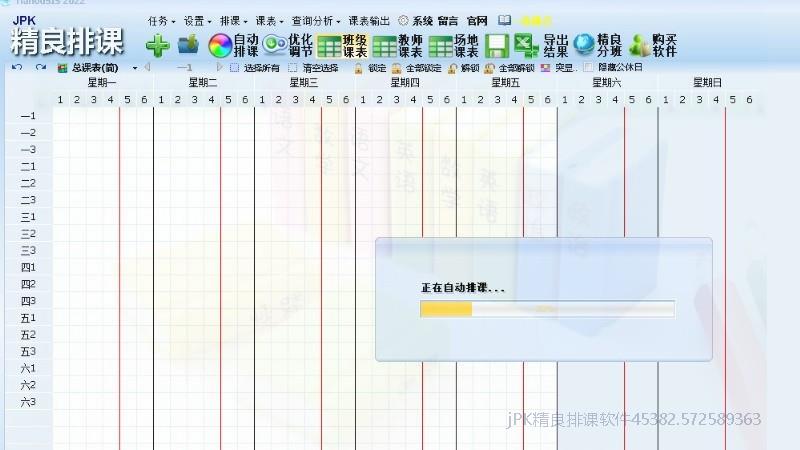Click next arrow beside 一1 selector
Image resolution: width=800 pixels, height=450 pixels.
219,67
